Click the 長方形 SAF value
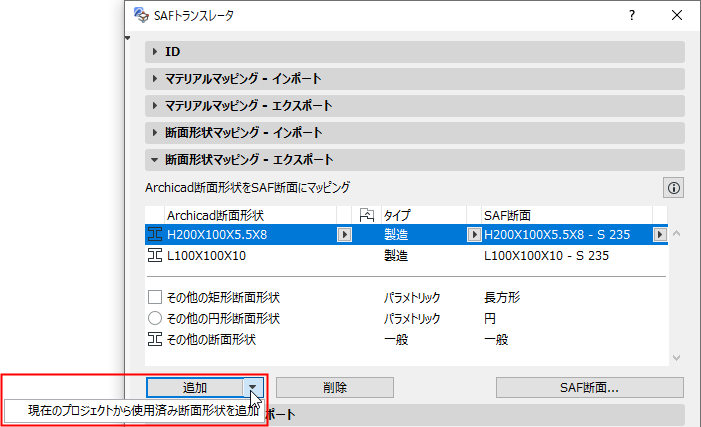 pyautogui.click(x=502, y=297)
